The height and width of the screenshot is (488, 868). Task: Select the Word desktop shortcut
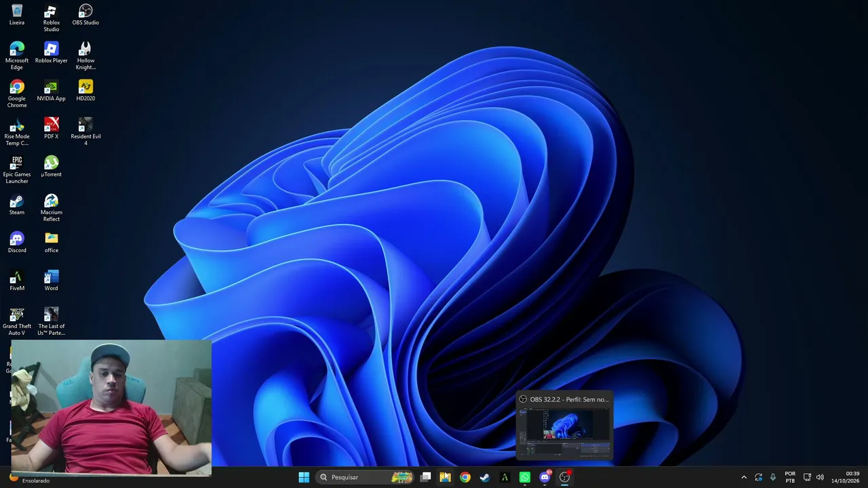(x=52, y=281)
